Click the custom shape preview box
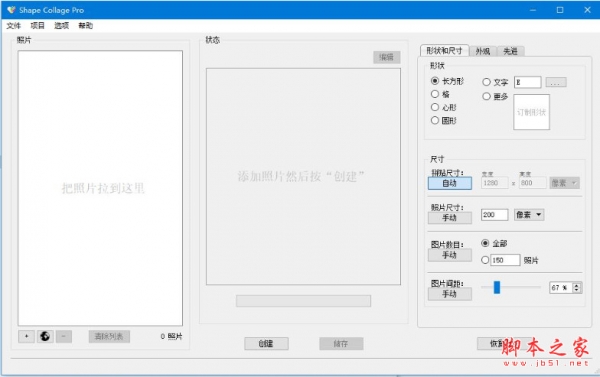 pos(532,112)
